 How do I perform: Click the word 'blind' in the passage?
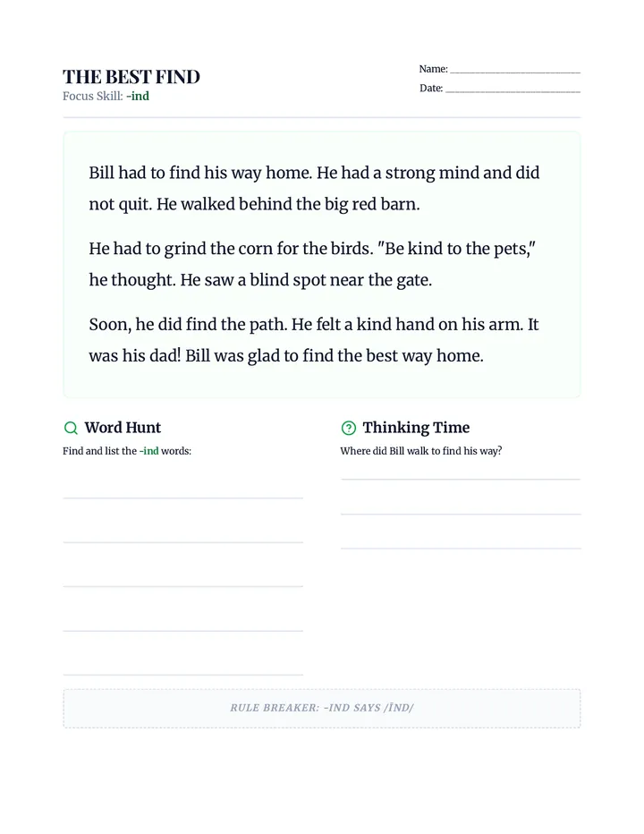[x=268, y=280]
